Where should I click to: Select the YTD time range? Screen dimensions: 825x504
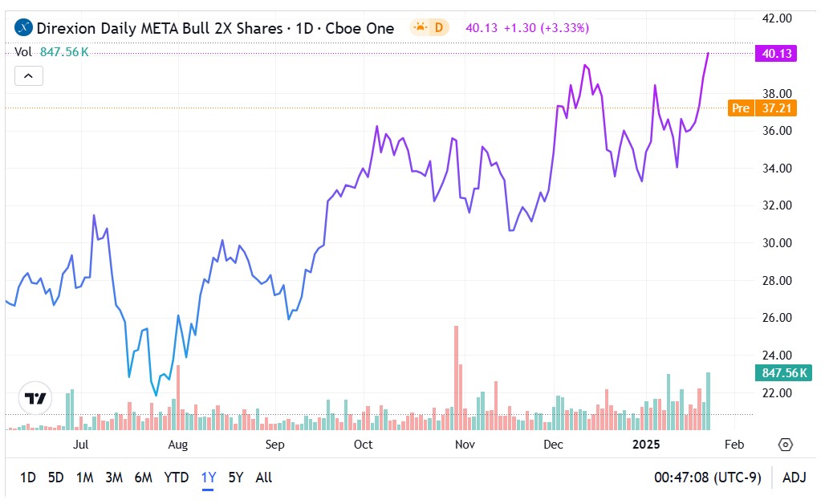176,478
